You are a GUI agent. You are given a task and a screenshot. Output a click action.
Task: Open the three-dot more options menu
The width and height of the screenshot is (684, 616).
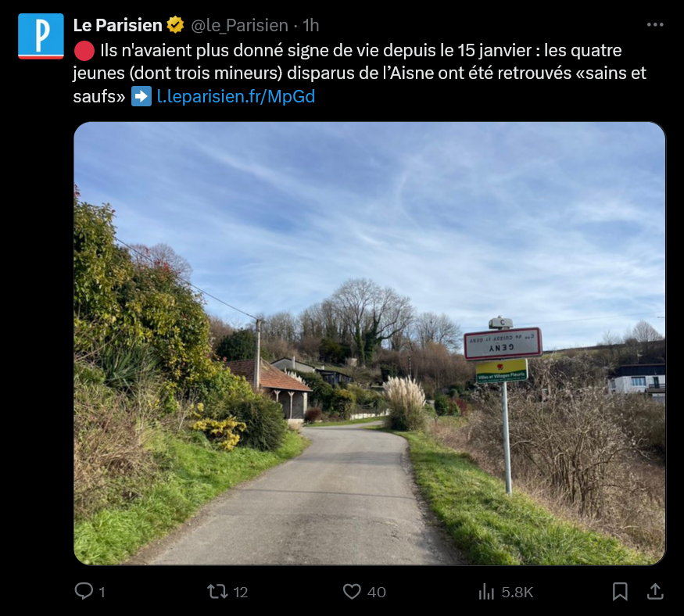click(x=655, y=25)
